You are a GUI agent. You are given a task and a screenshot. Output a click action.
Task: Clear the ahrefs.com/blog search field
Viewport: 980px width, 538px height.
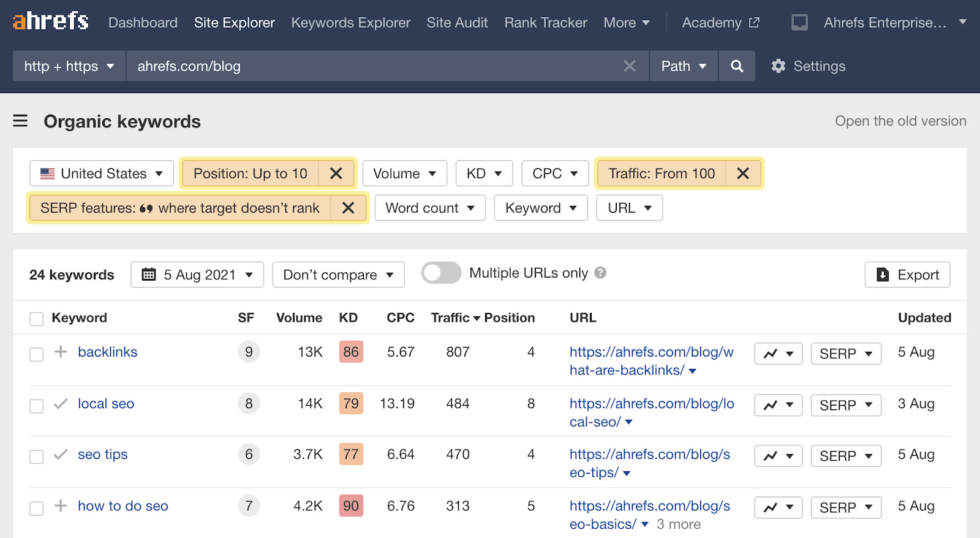(x=629, y=66)
